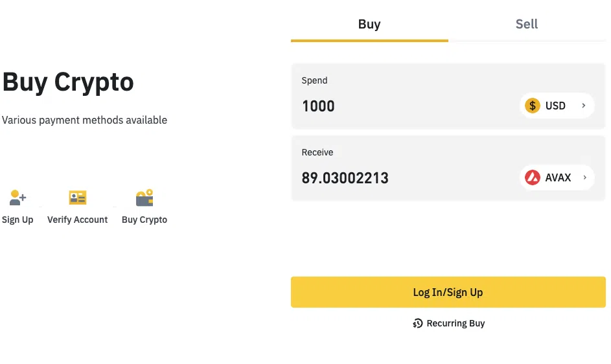Switch to the Buy tab
Viewport: 611px width, 364px height.
[x=369, y=25]
